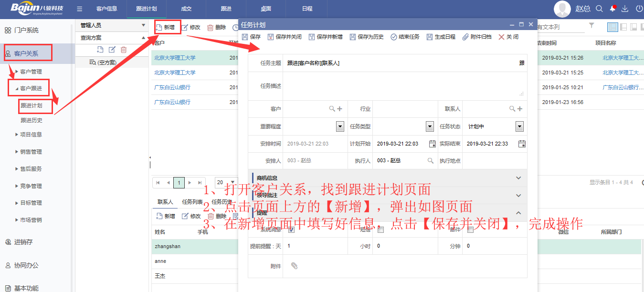Click the plus icon in 客户 field

tap(340, 109)
